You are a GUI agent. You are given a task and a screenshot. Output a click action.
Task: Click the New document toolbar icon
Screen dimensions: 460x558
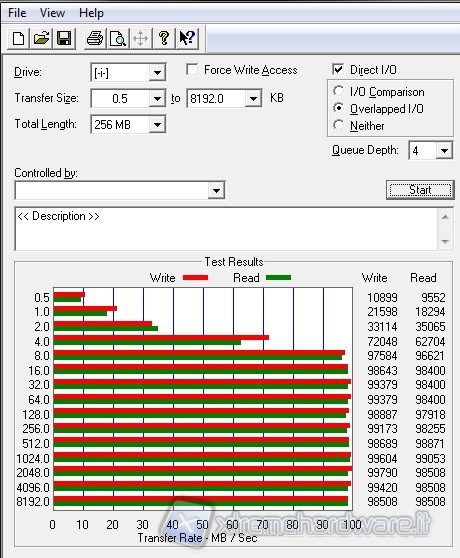(18, 38)
